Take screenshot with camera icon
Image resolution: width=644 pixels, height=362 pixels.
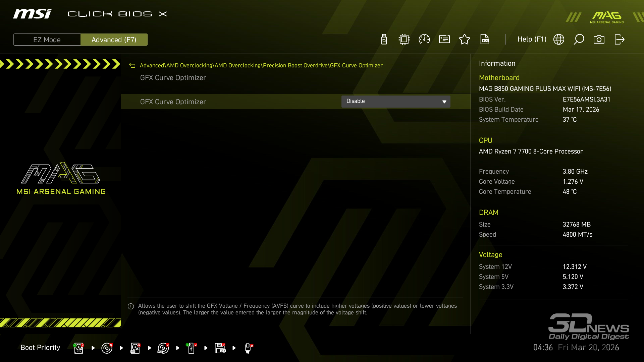[x=599, y=40]
